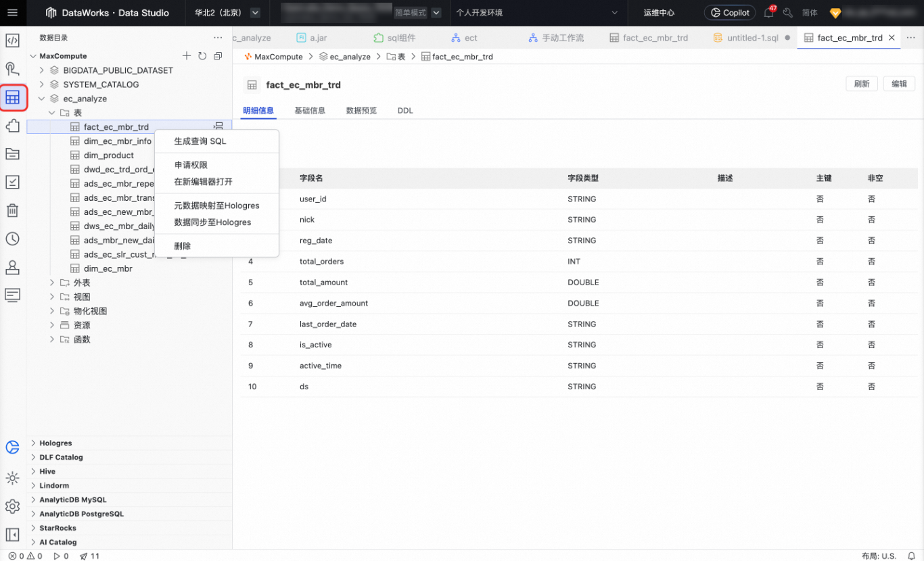Open the trash recycle bin view
Viewport: 924px width, 561px height.
pyautogui.click(x=12, y=210)
